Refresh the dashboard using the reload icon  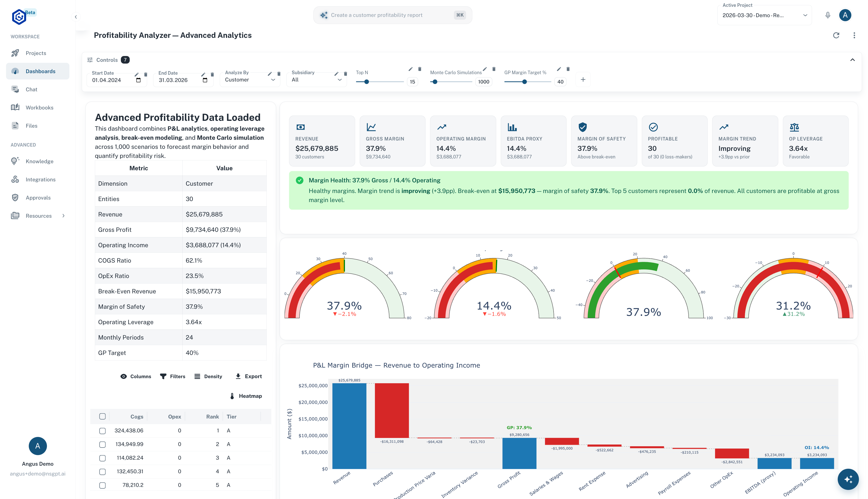click(x=836, y=35)
